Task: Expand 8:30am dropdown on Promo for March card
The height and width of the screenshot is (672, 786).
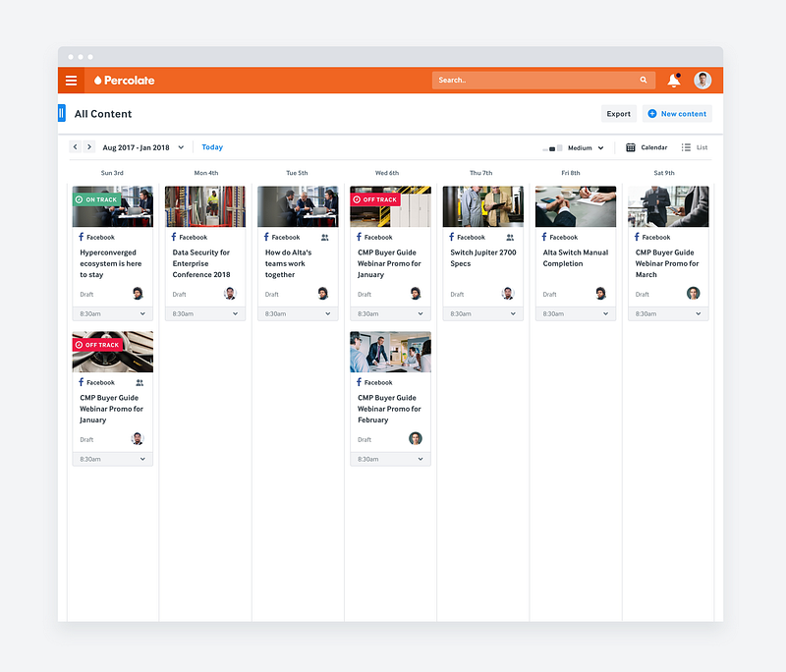Action: pyautogui.click(x=699, y=313)
